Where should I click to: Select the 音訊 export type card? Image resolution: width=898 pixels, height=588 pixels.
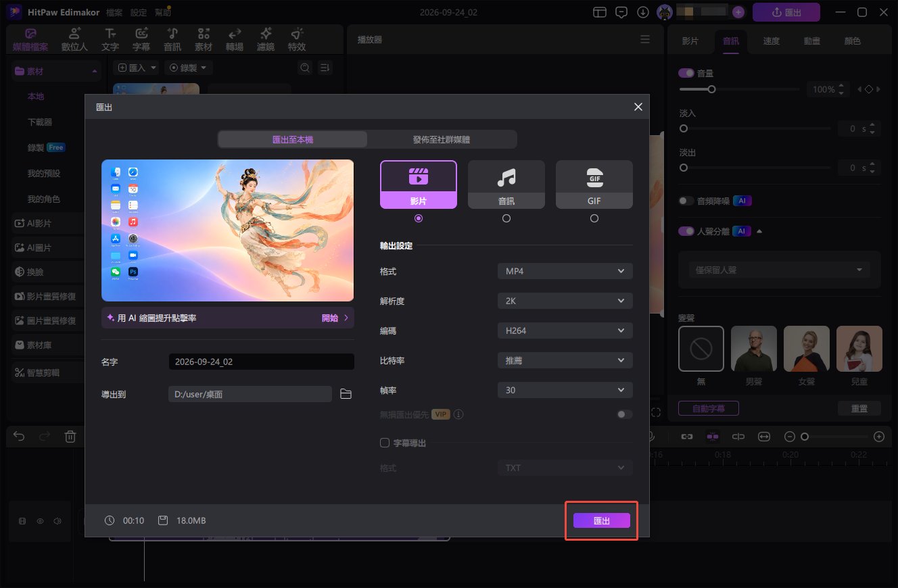[x=506, y=185]
